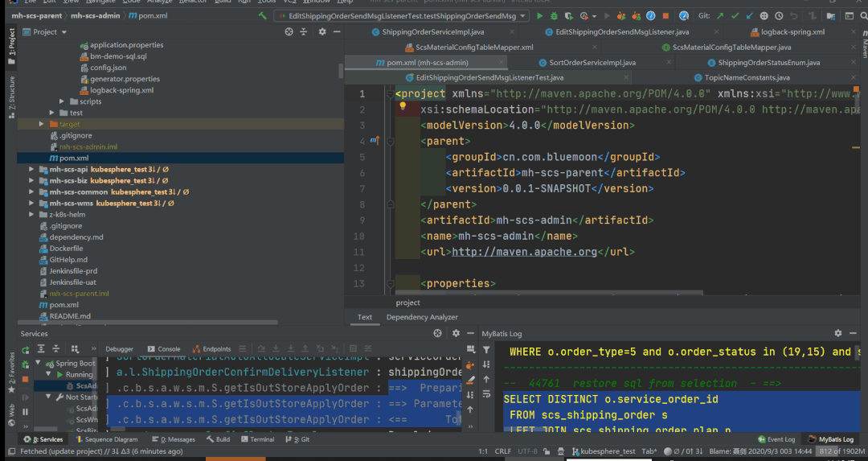Click the filter icon in MyBatis Log
This screenshot has width=868, height=461.
coord(486,350)
